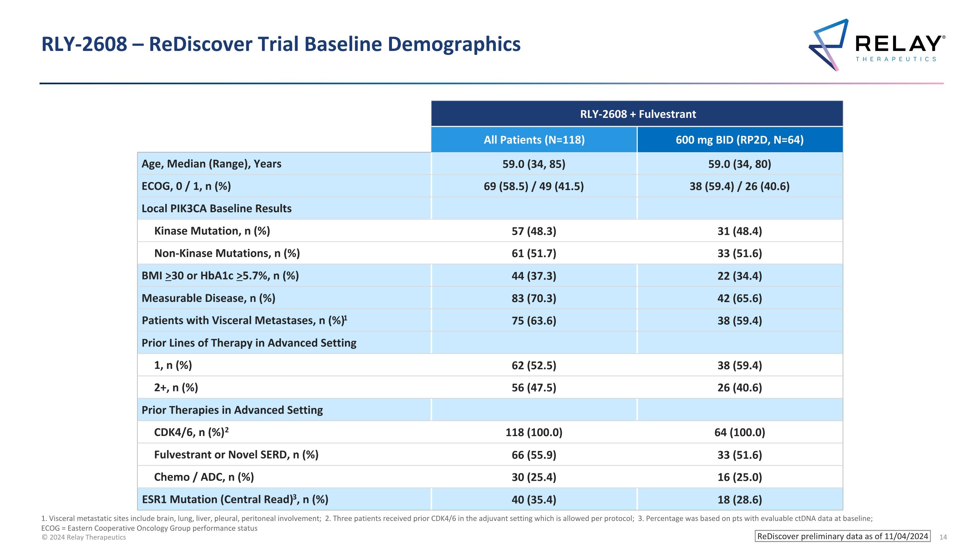
Task: Click the Patients with Visceral Metastases label
Action: [x=244, y=320]
